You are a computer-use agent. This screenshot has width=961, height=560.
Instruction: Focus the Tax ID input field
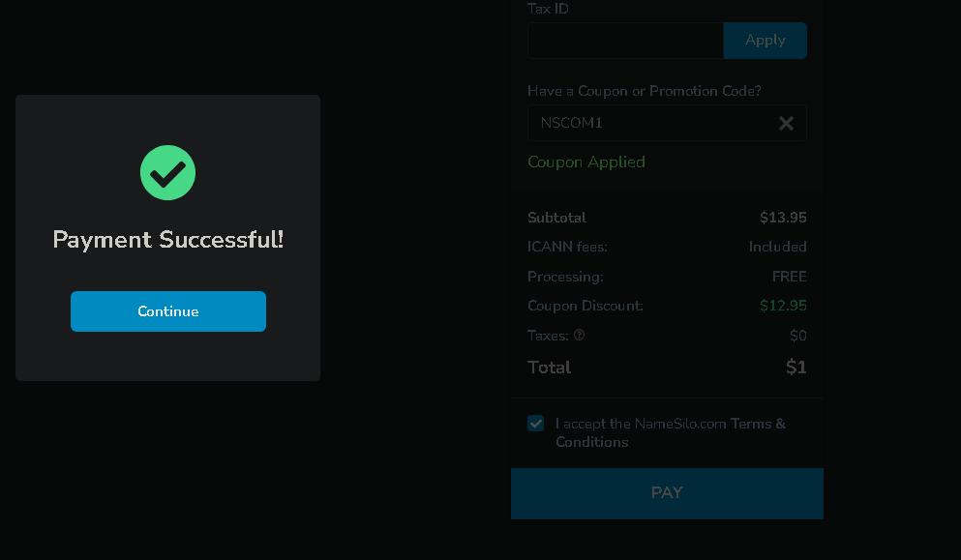point(626,41)
